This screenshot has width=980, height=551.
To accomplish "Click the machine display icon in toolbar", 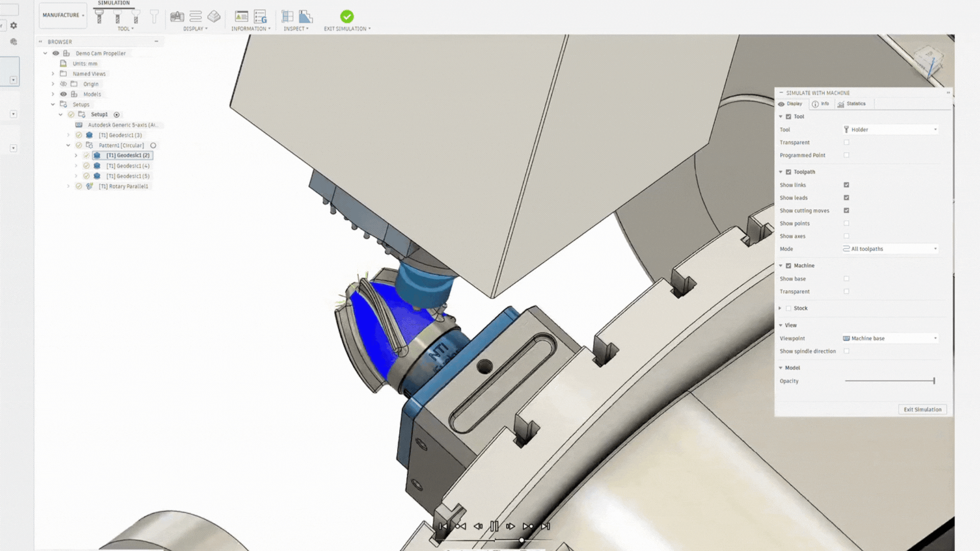I will tap(177, 17).
